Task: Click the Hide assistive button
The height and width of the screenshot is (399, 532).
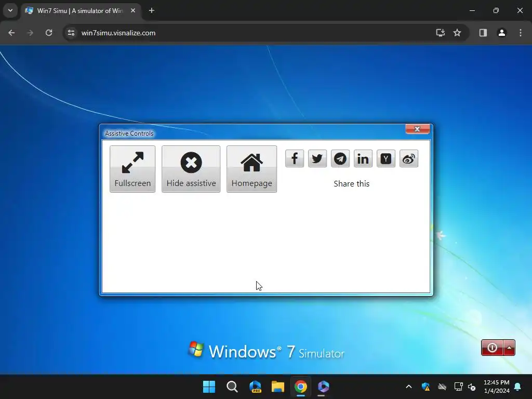Action: [x=191, y=169]
